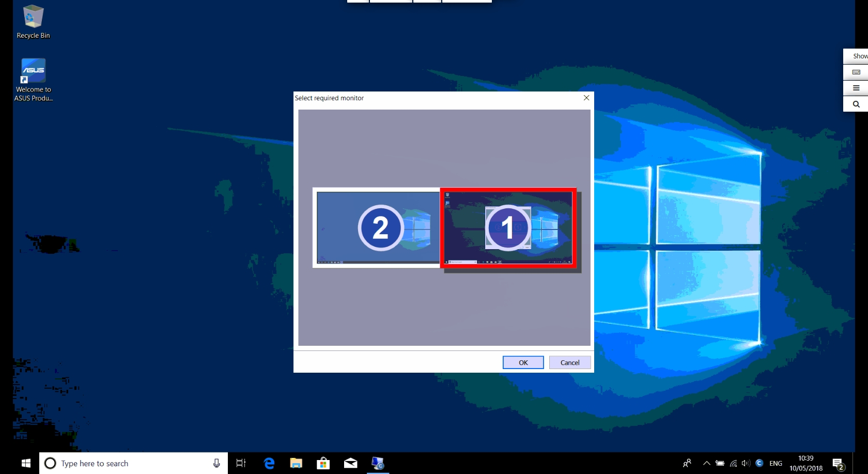This screenshot has width=868, height=474.
Task: Launch Microsoft Edge from taskbar
Action: (269, 463)
